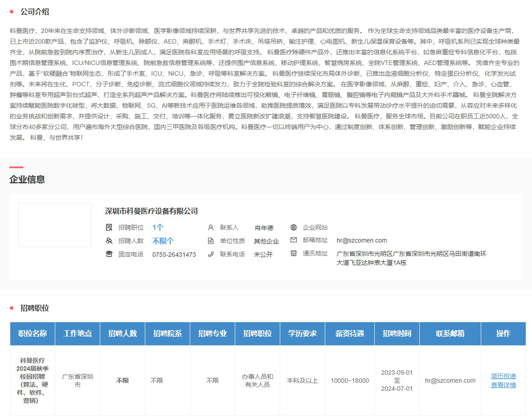
Task: Click the 通讯地址 address icon
Action: 293,254
